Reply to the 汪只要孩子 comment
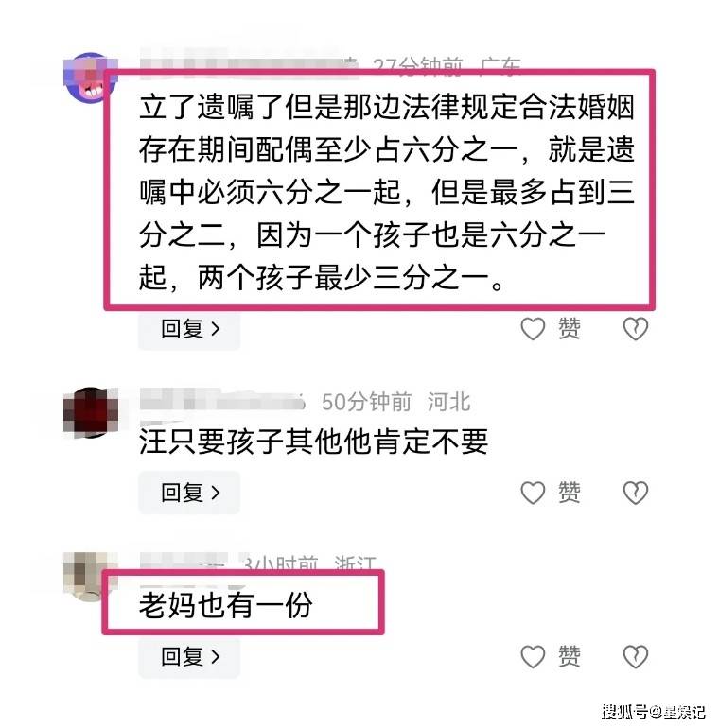This screenshot has width=719, height=728. click(189, 493)
